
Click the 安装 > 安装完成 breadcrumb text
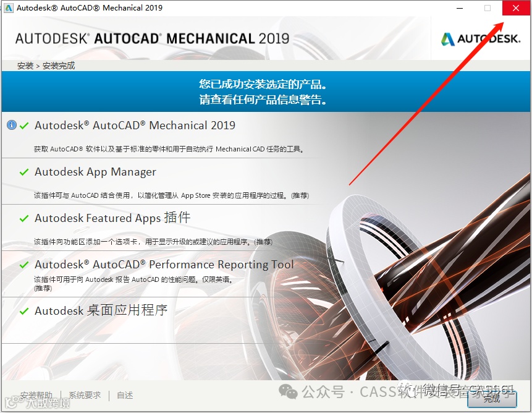46,66
